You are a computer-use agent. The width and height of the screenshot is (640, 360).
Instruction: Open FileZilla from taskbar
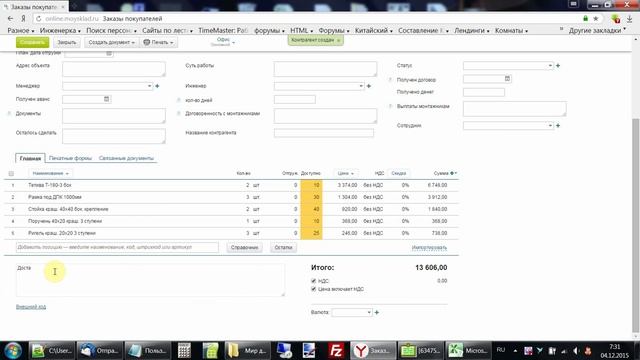[x=336, y=351]
